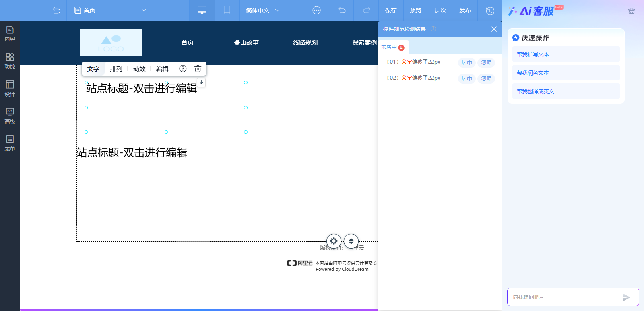This screenshot has height=311, width=644.
Task: Open the 动效 tab in widget toolbar
Action: click(x=139, y=69)
